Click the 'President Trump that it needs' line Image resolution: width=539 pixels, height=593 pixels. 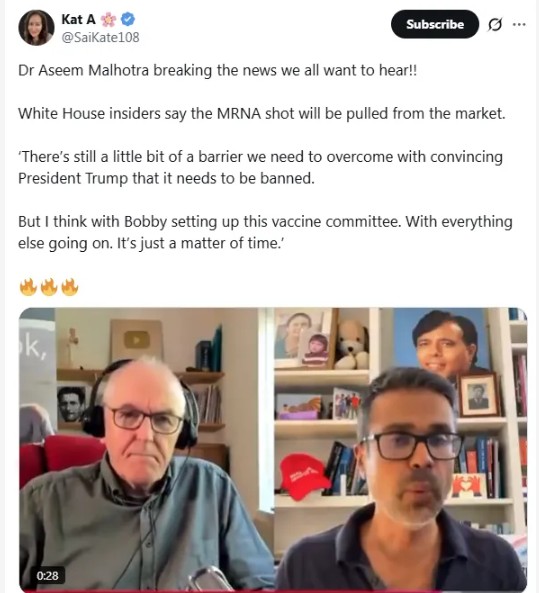166,179
